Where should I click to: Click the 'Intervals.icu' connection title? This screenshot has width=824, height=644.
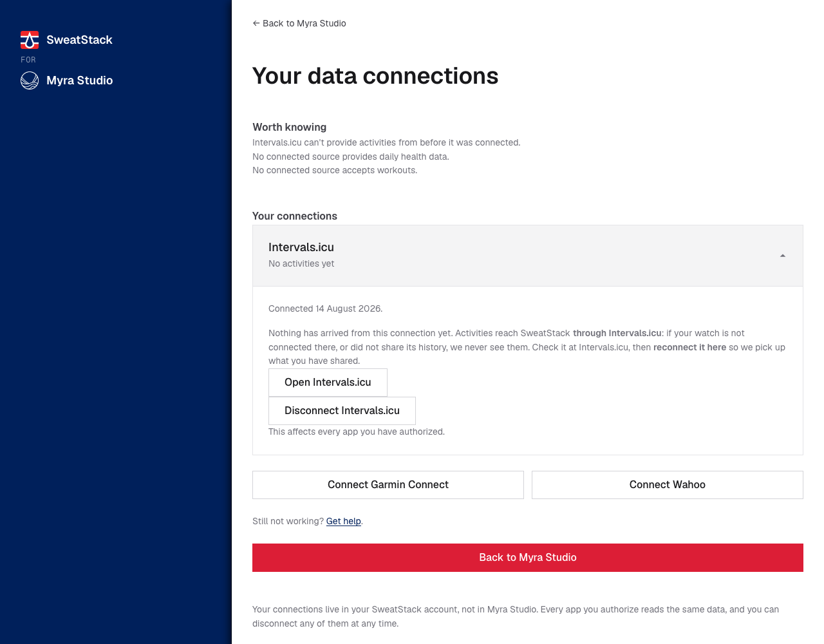(x=301, y=247)
